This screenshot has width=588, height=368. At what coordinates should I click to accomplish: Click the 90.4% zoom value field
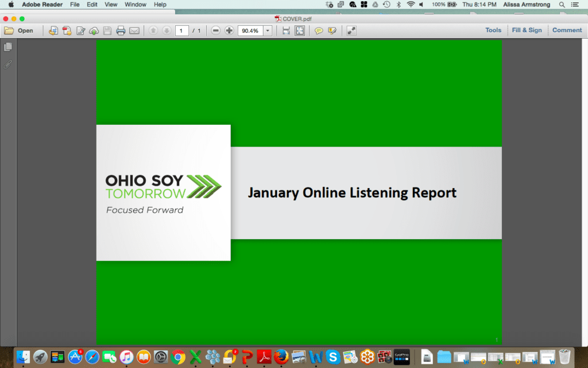[250, 31]
